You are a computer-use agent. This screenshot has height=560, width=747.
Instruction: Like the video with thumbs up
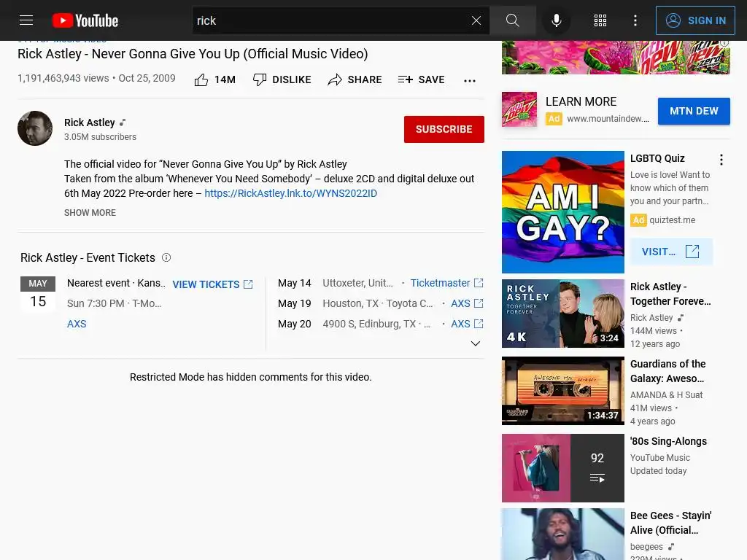(x=215, y=79)
